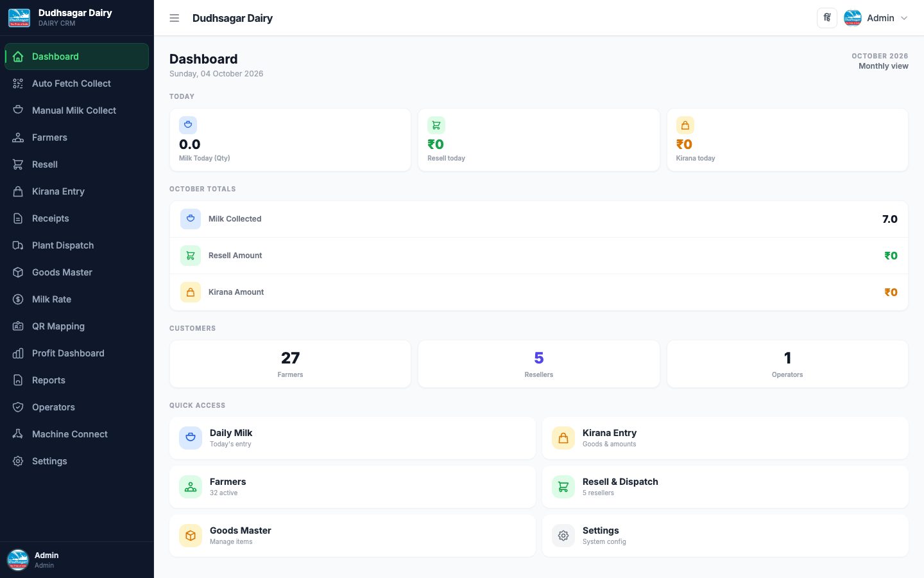Open the Farmers 32 active card
This screenshot has height=578, width=924.
pos(352,487)
